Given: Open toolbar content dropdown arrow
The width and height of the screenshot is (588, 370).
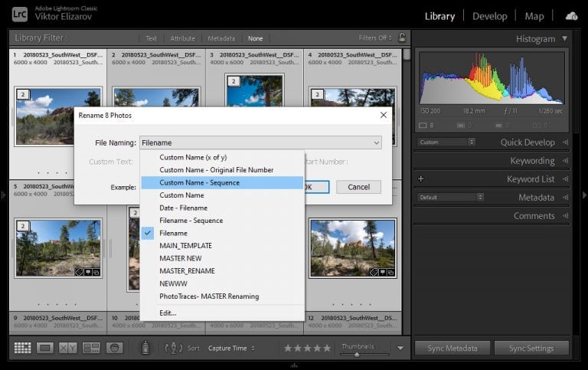Looking at the screenshot, I should click(400, 348).
